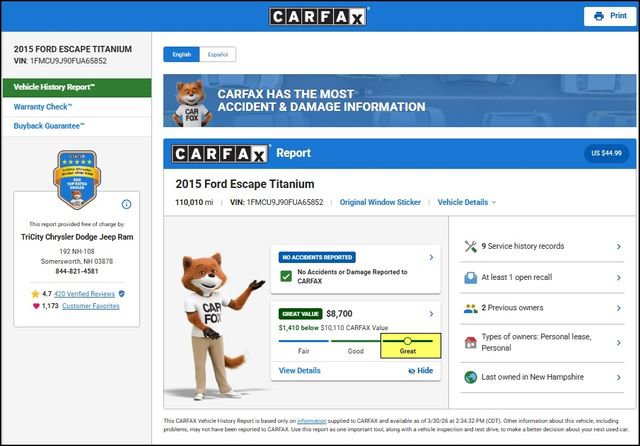Hide the value details with eye icon

click(421, 371)
